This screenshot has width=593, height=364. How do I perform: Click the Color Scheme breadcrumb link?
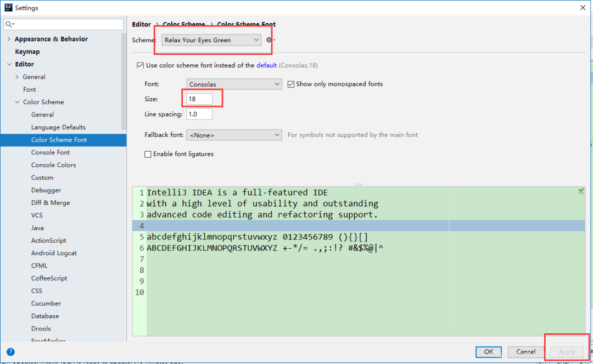coord(184,24)
